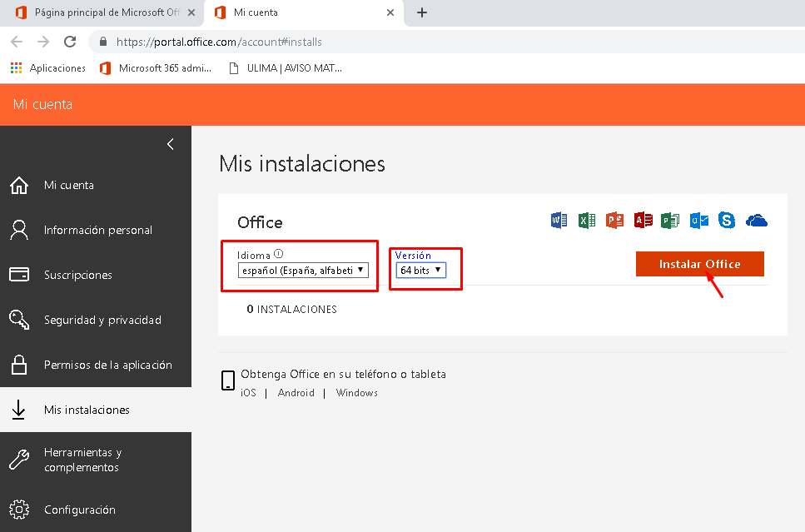Click the OneDrive cloud icon

pyautogui.click(x=756, y=221)
